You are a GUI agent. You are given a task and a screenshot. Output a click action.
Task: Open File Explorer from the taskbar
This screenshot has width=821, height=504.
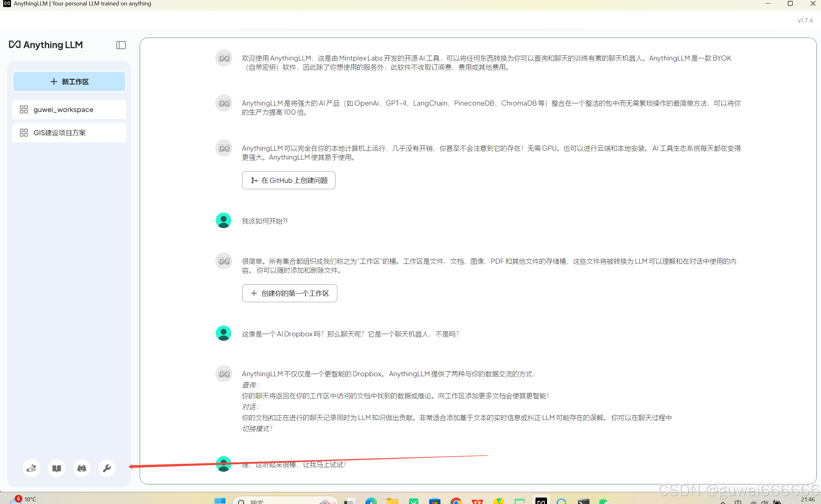392,501
